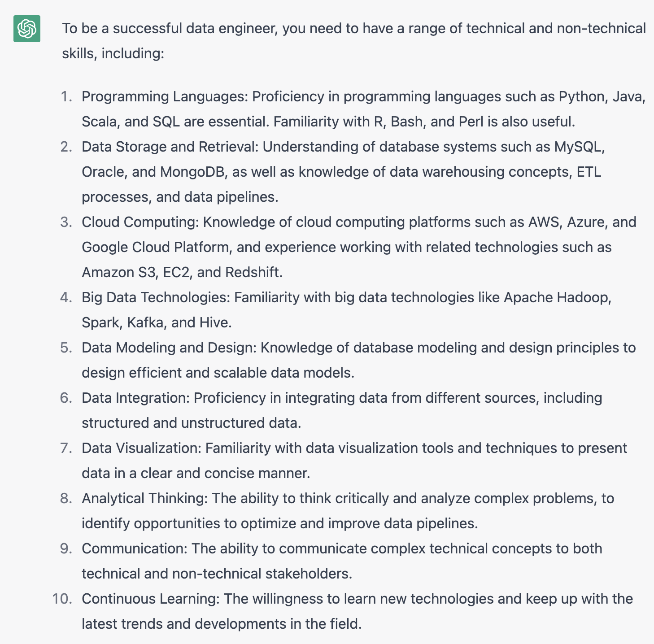Click the 'Continuous Learning' list item heading
The image size is (654, 644).
[151, 599]
